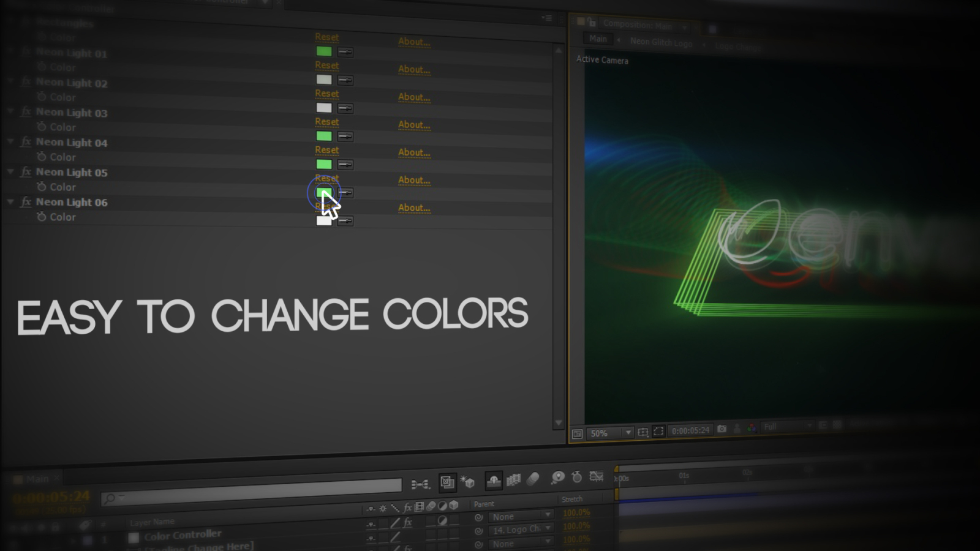Collapse the Neon Light 05 effect
The width and height of the screenshot is (980, 551).
click(10, 172)
